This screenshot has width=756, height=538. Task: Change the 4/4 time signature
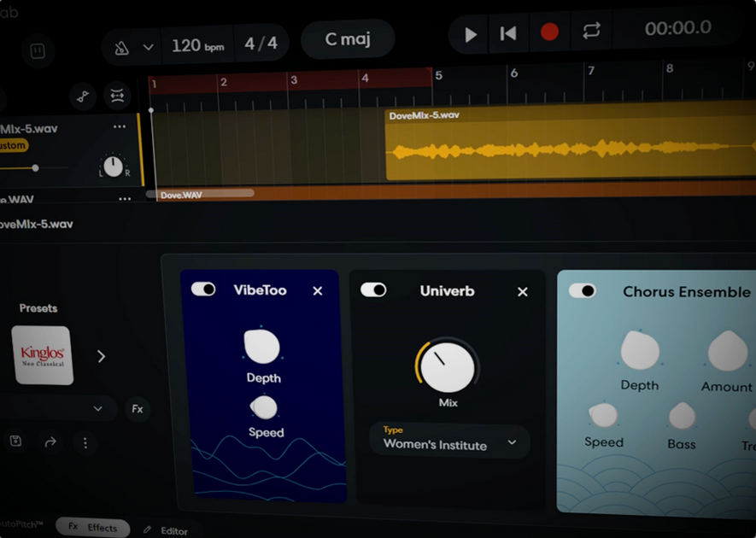click(261, 44)
